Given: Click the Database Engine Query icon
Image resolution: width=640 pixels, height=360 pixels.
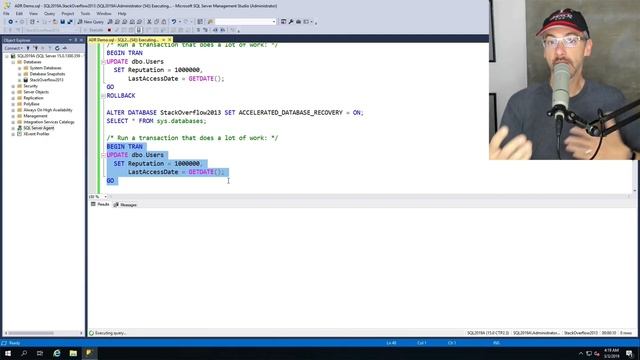Looking at the screenshot, I should click(110, 22).
